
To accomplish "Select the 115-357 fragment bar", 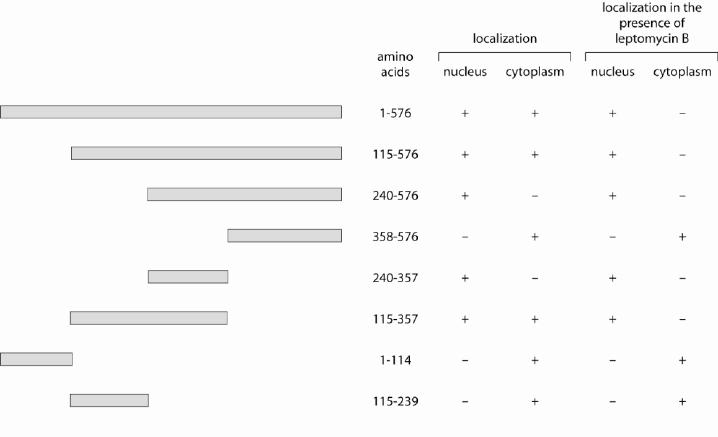I will (149, 318).
